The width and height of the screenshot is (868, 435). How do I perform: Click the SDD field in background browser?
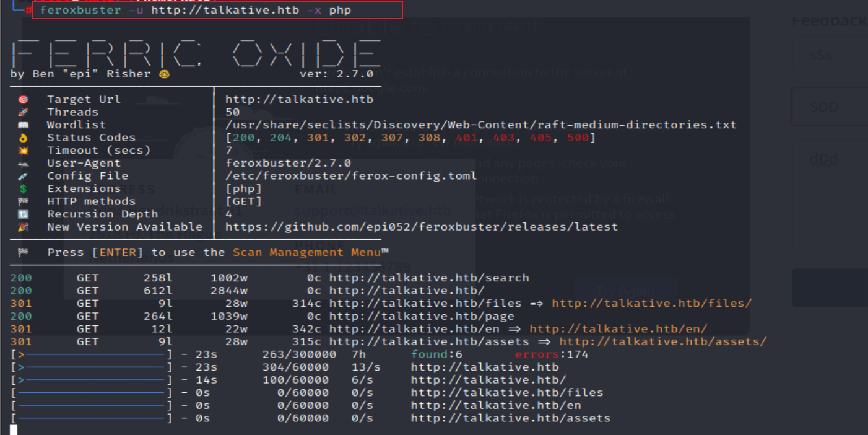coord(830,107)
